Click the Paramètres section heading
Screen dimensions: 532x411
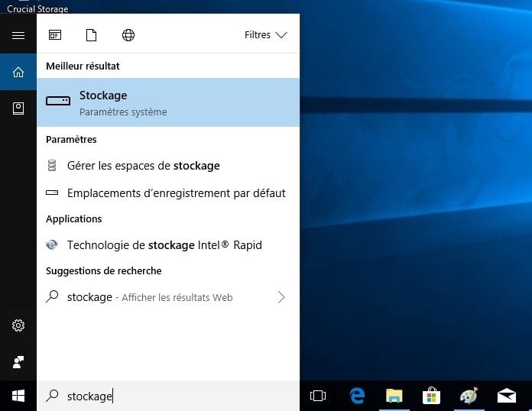tap(71, 139)
